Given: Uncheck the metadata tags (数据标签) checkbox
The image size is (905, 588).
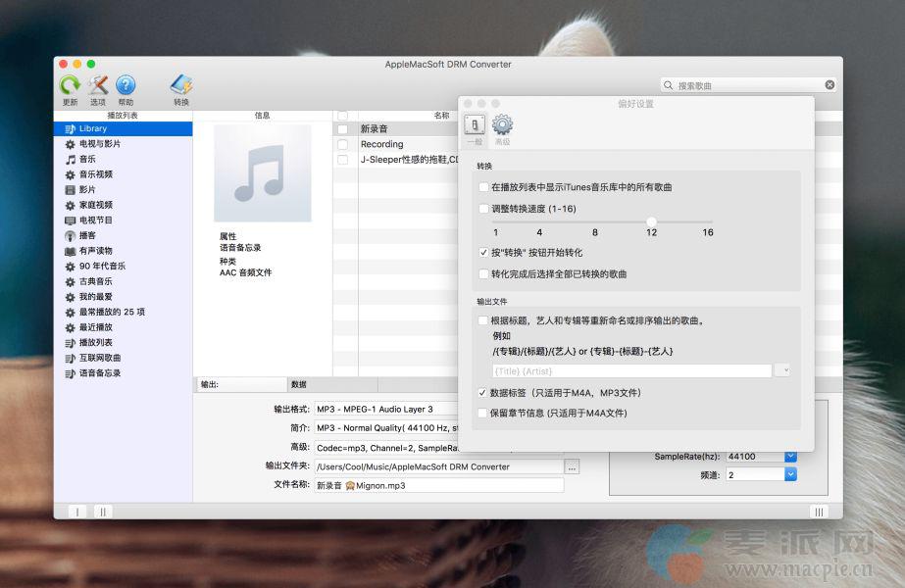Looking at the screenshot, I should (x=483, y=392).
